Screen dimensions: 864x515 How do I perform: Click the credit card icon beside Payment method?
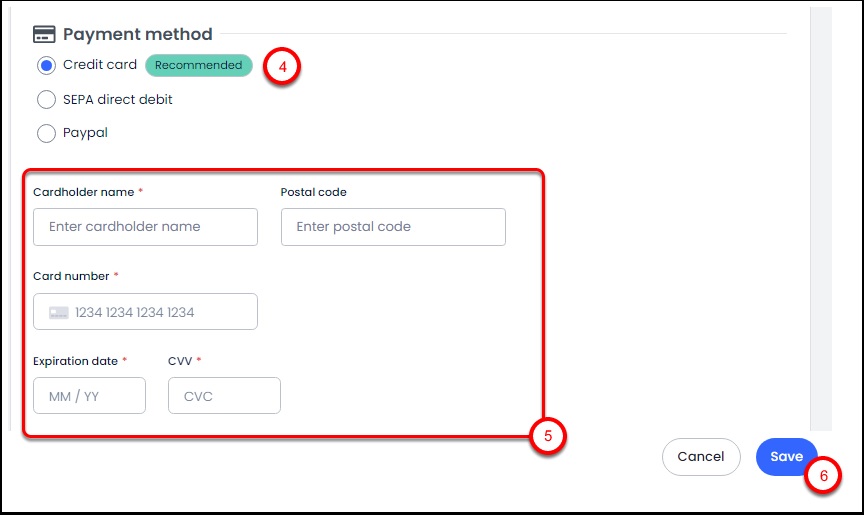pos(43,34)
